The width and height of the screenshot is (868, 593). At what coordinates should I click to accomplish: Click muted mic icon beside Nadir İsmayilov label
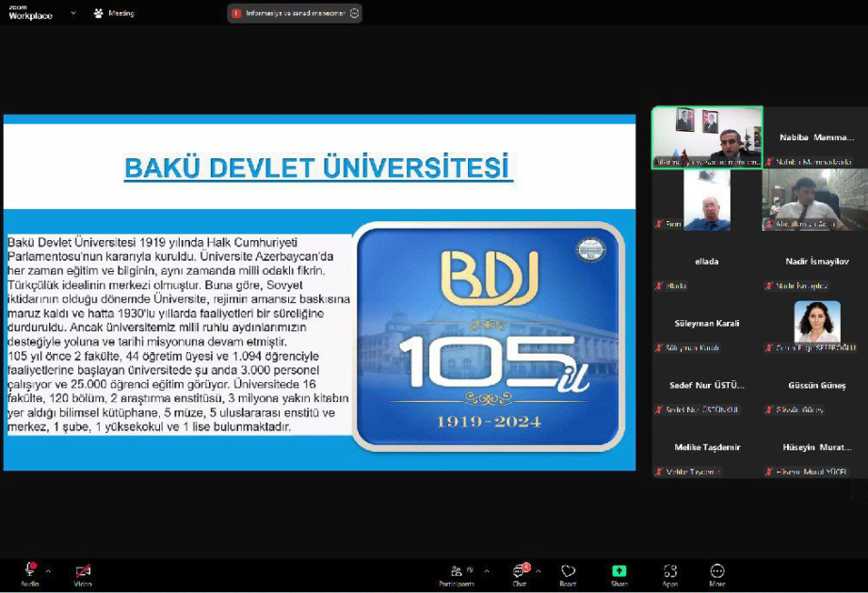click(769, 286)
